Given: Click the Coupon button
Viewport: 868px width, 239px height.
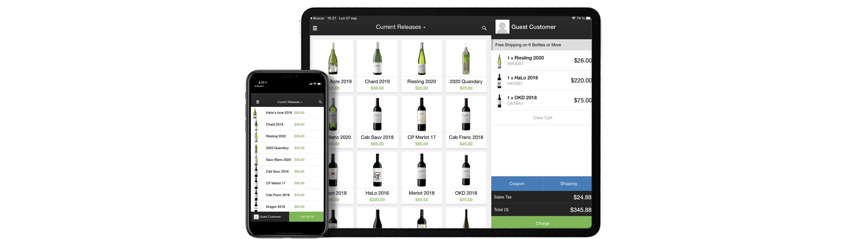Looking at the screenshot, I should (x=517, y=184).
